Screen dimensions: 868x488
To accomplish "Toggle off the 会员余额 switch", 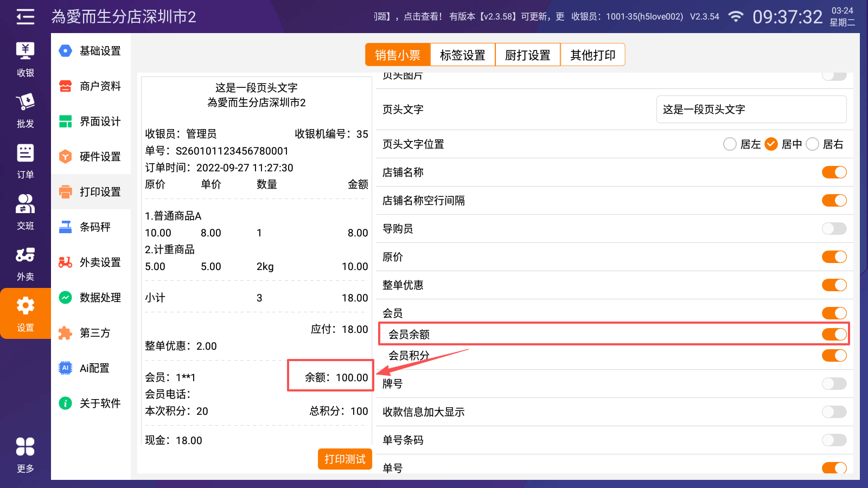I will coord(834,334).
